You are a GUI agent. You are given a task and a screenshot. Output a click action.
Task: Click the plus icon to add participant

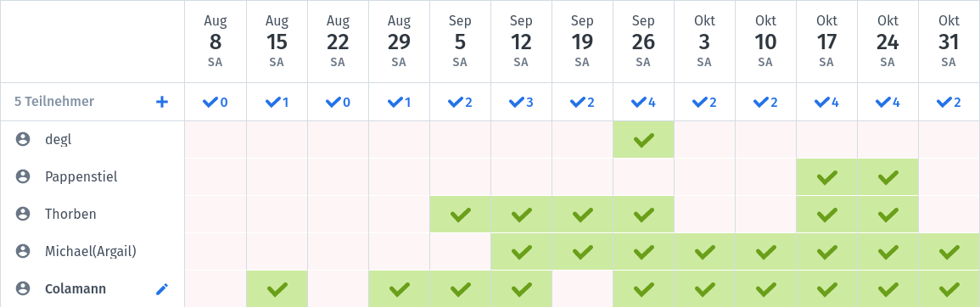[x=162, y=102]
